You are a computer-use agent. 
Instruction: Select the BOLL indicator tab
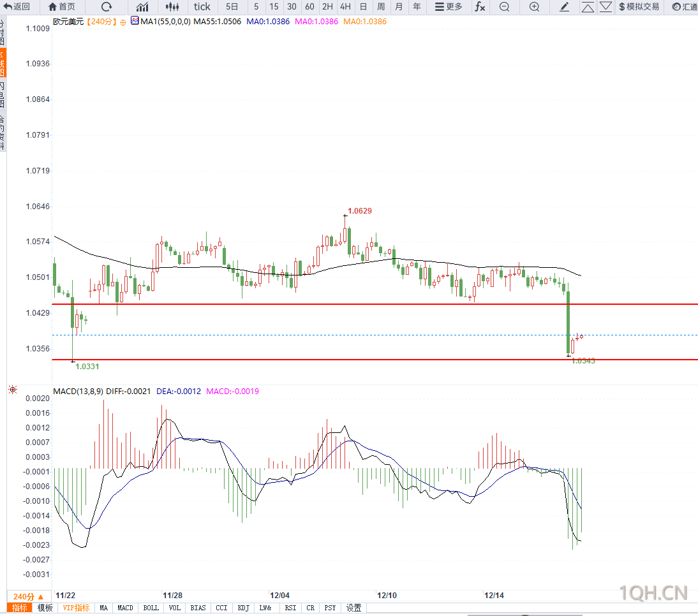[x=151, y=608]
